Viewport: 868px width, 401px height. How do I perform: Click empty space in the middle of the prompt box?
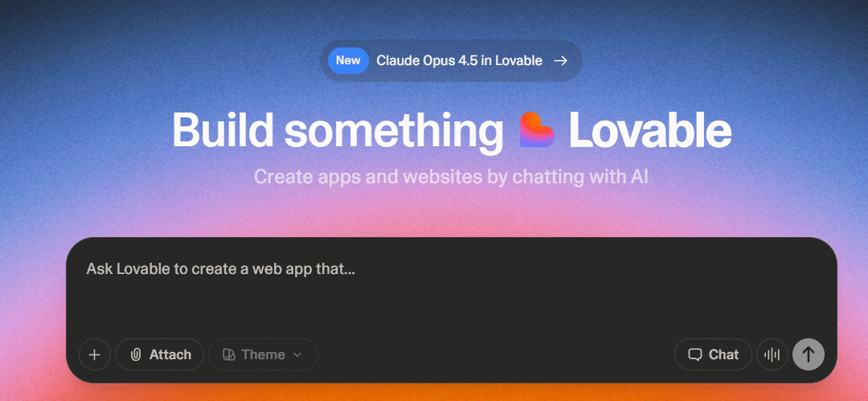(451, 308)
